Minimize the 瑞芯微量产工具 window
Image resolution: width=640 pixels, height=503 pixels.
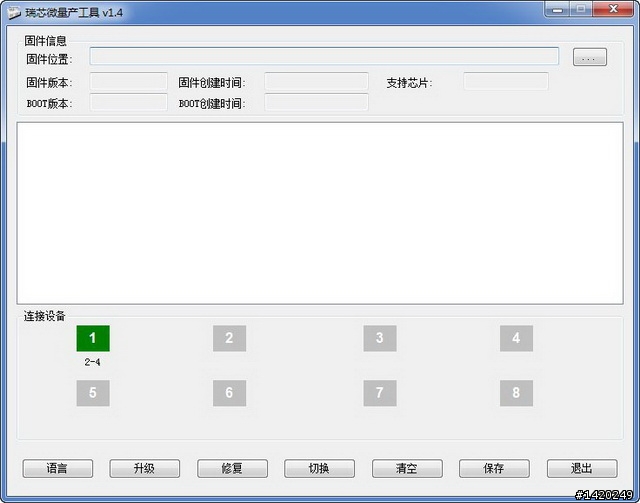point(557,9)
